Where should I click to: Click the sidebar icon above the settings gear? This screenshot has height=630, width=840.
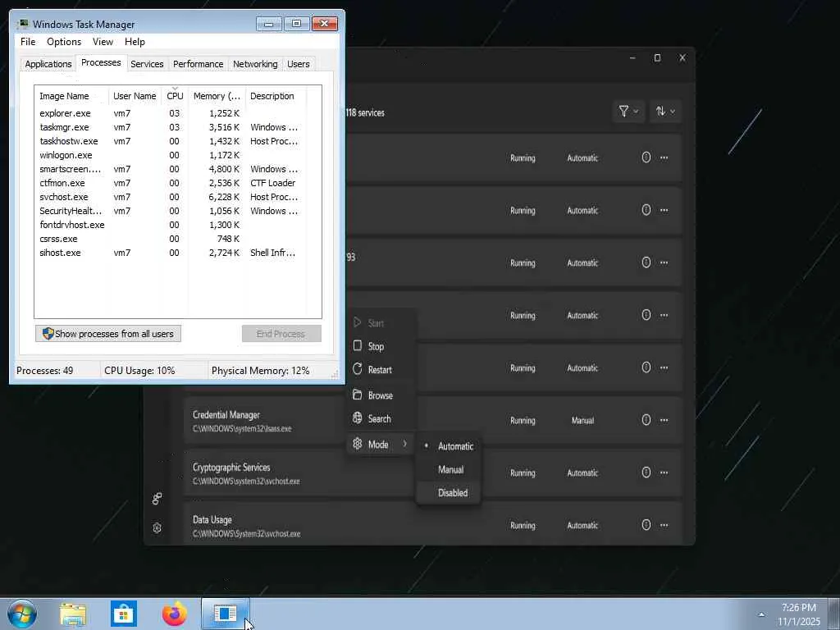click(157, 498)
